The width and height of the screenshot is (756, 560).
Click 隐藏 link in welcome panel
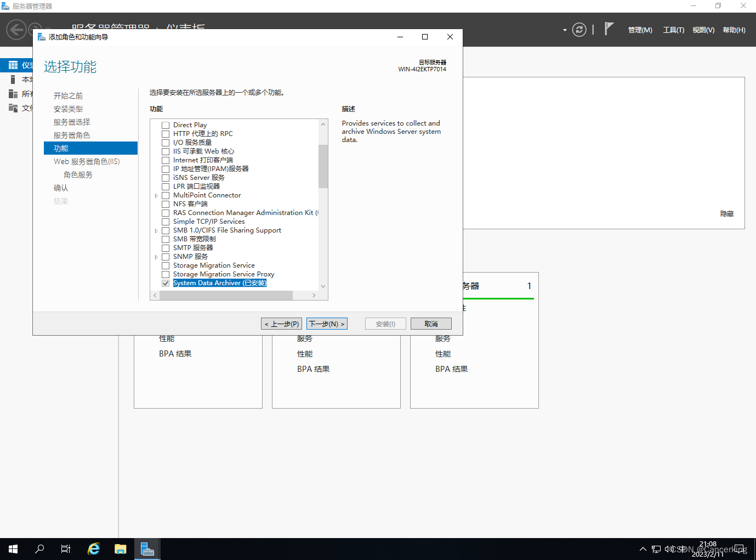(727, 214)
